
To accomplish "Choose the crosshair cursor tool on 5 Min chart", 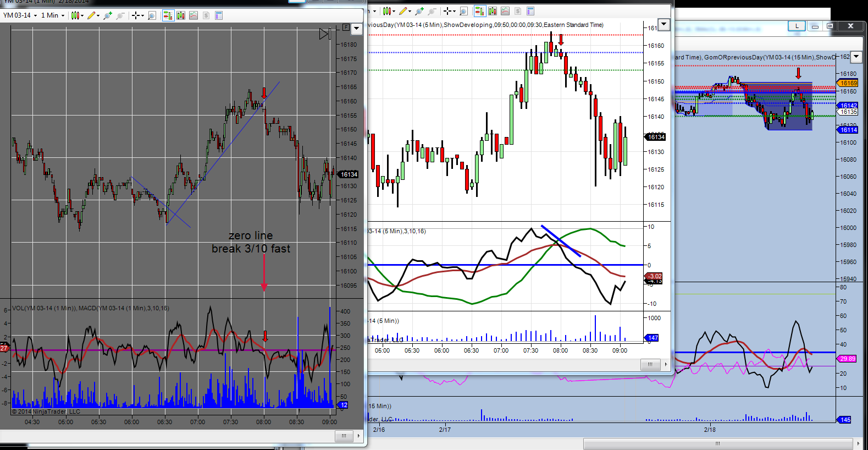I will 447,11.
